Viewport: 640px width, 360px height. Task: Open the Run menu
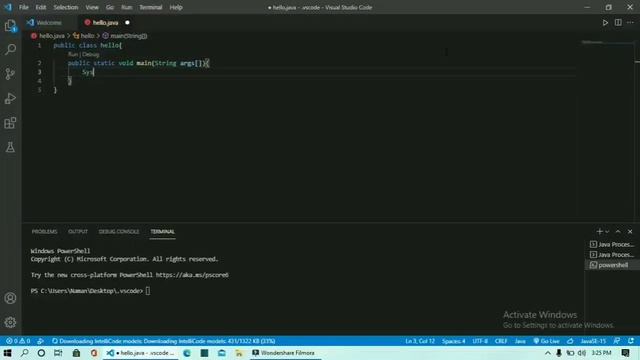pyautogui.click(x=127, y=7)
